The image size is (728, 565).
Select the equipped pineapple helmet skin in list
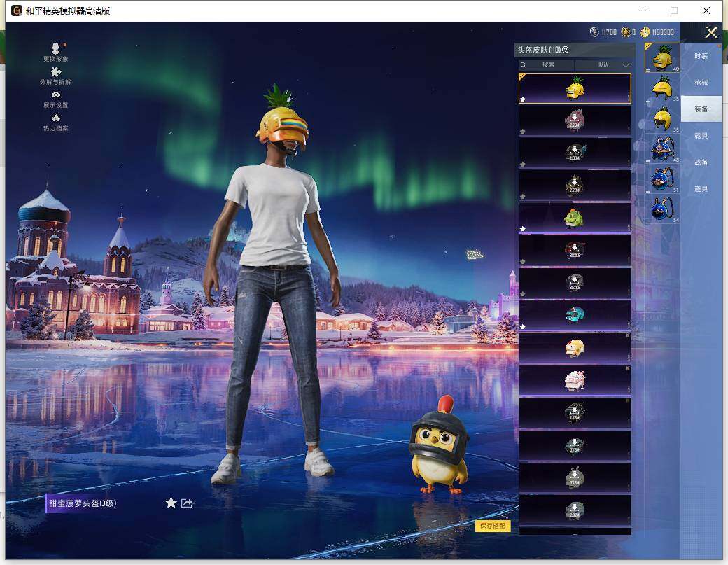click(575, 88)
